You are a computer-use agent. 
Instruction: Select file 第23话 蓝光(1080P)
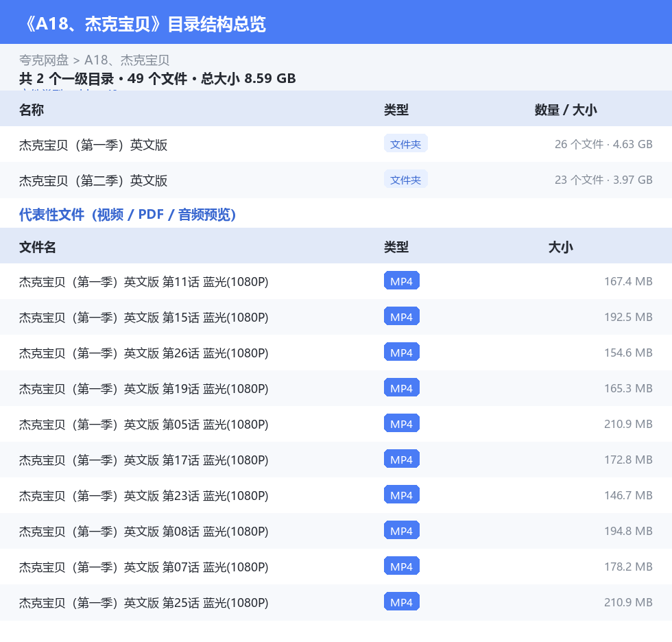pos(143,495)
